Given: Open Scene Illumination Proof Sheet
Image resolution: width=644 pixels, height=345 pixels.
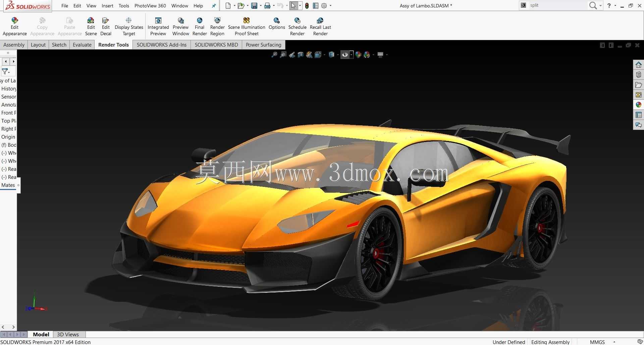Looking at the screenshot, I should 247,26.
